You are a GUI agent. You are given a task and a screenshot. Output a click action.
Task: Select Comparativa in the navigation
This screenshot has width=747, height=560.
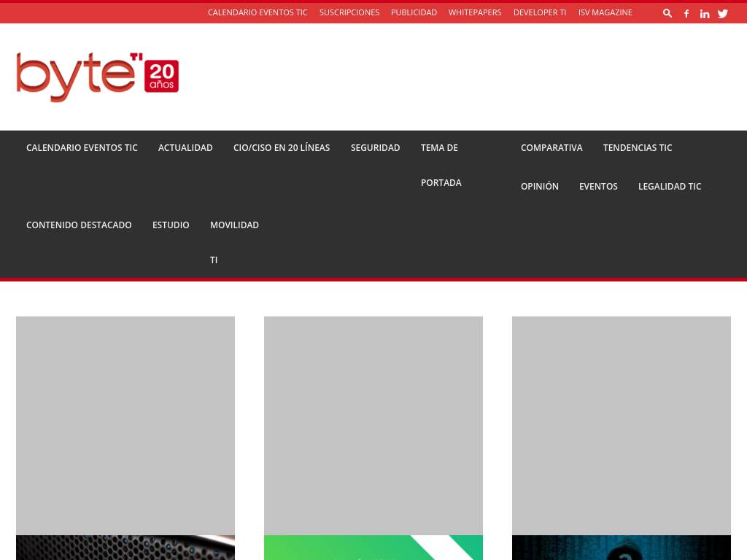pyautogui.click(x=551, y=148)
